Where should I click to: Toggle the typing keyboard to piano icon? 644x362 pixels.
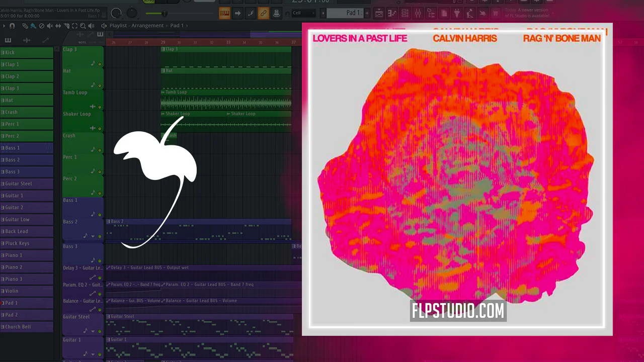point(224,13)
